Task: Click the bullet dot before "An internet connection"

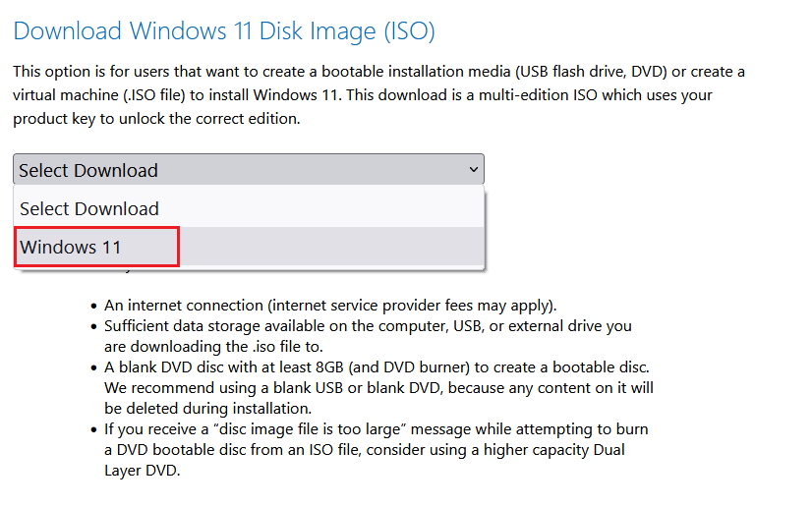Action: (93, 307)
